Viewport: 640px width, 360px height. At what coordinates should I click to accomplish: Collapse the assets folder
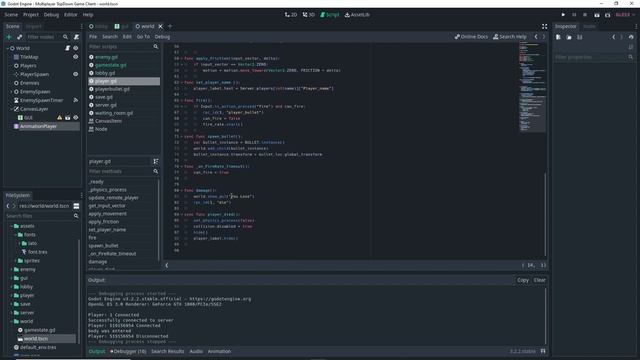tap(11, 226)
